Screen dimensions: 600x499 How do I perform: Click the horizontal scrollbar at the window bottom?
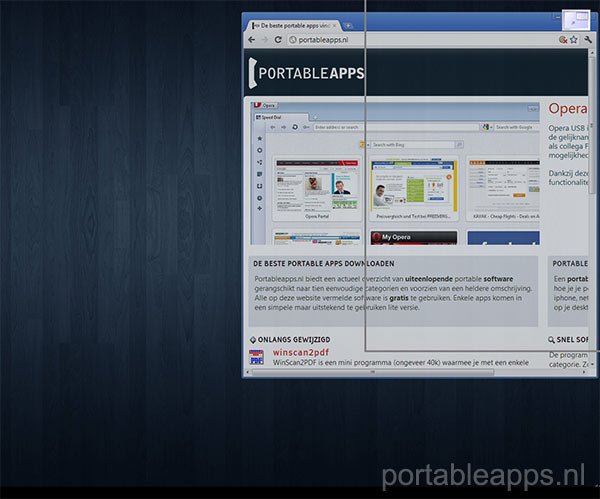point(400,371)
